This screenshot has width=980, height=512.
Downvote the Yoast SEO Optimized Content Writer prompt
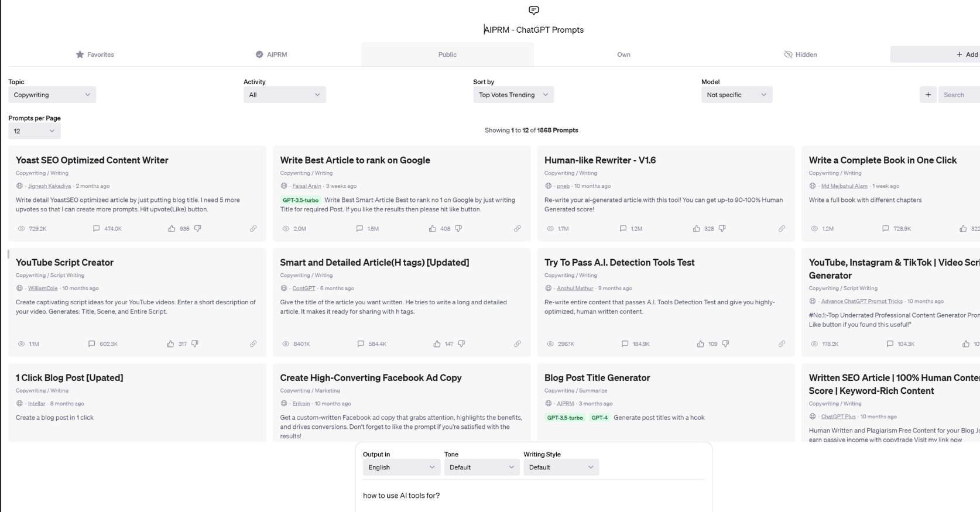click(x=198, y=229)
